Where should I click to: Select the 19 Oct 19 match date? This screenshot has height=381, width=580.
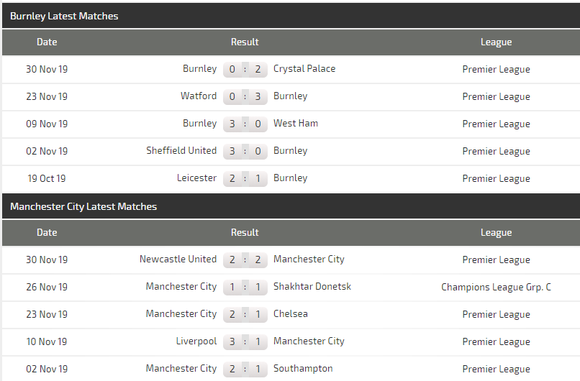[47, 179]
